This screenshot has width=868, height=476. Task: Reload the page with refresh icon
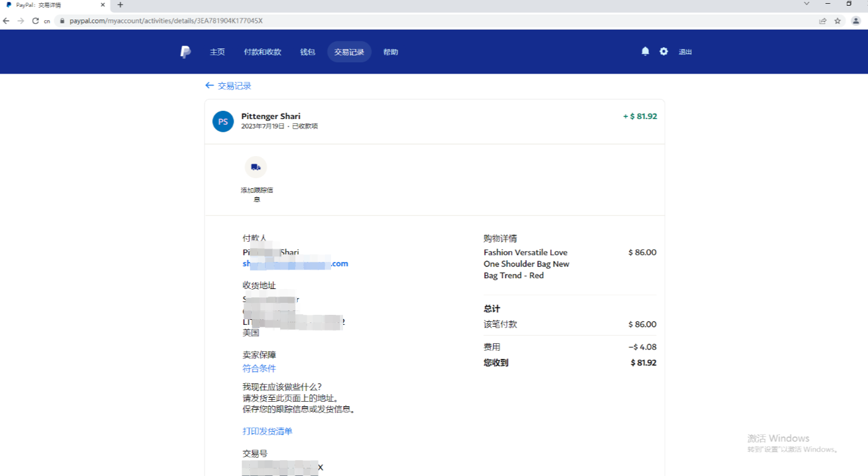(x=35, y=21)
